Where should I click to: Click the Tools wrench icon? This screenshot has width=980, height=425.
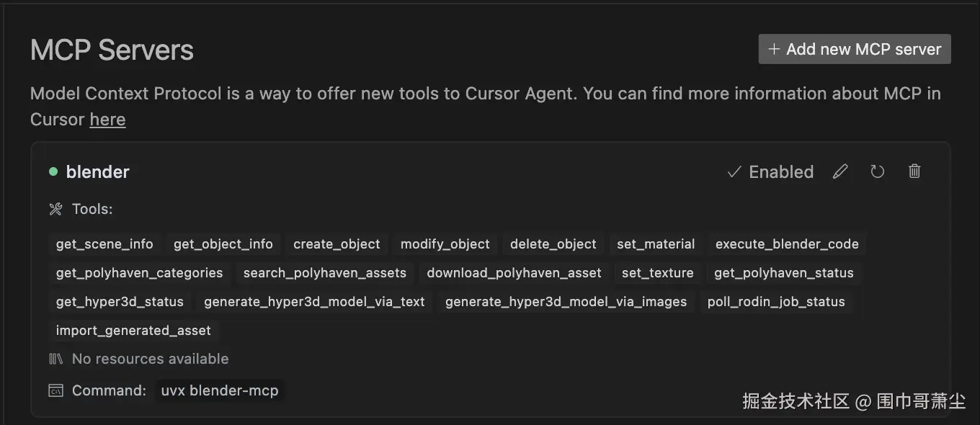55,210
